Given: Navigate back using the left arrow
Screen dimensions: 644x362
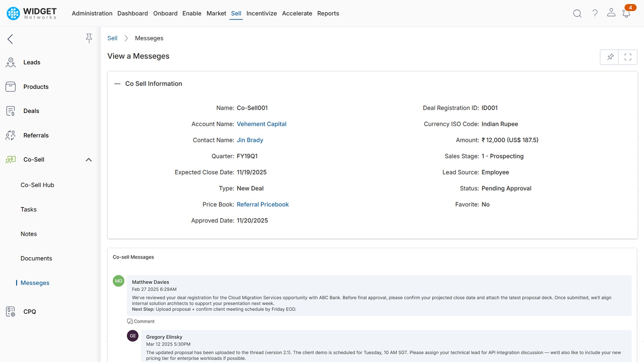Looking at the screenshot, I should [10, 39].
